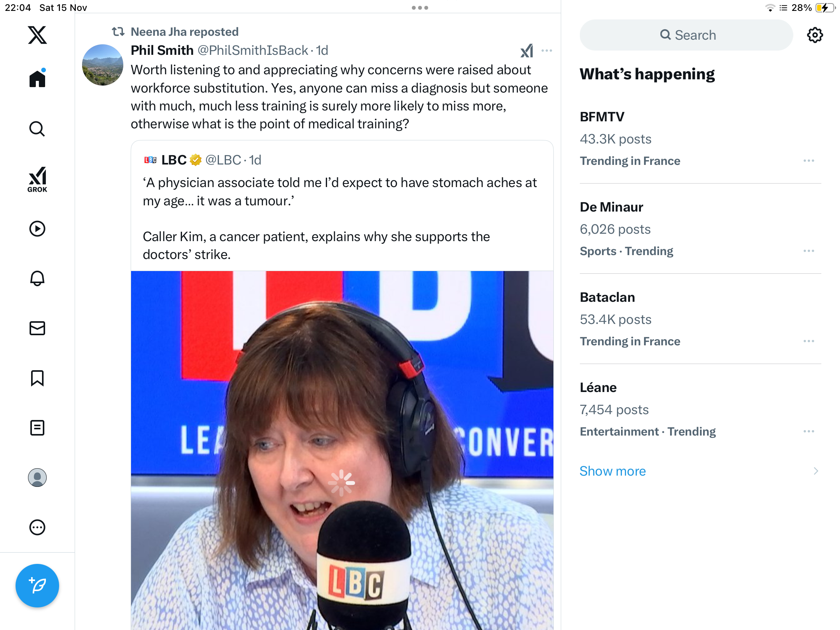Click Show more trends link
The height and width of the screenshot is (630, 840).
pos(612,471)
